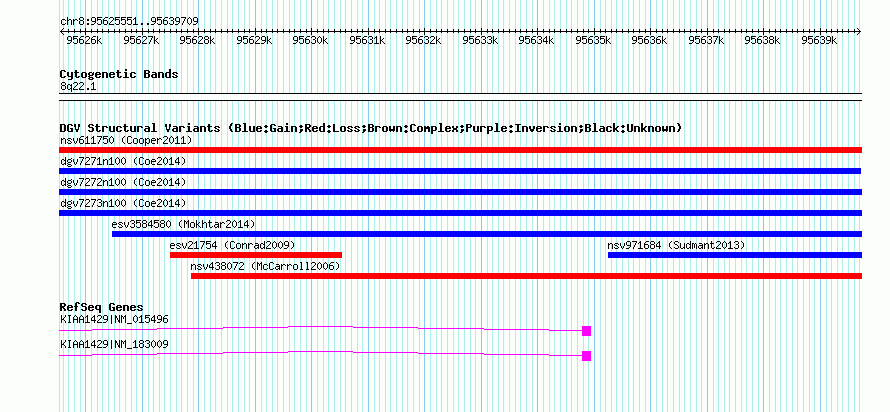Open the KIAA1429|NM_183009 gene label
This screenshot has width=890, height=412.
click(x=114, y=344)
